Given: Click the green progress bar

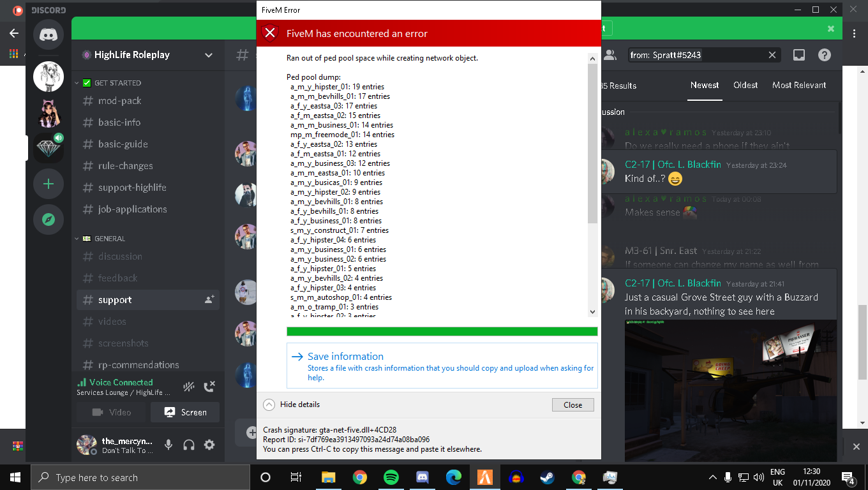Looking at the screenshot, I should [442, 331].
